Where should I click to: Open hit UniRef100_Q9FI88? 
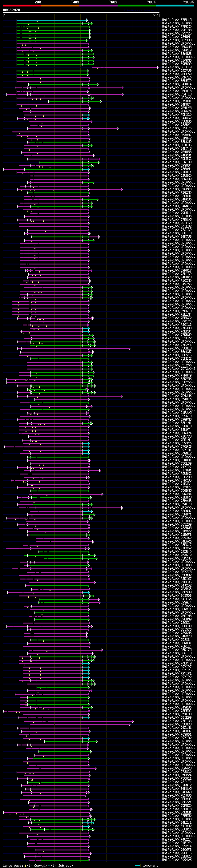pos(177,30)
